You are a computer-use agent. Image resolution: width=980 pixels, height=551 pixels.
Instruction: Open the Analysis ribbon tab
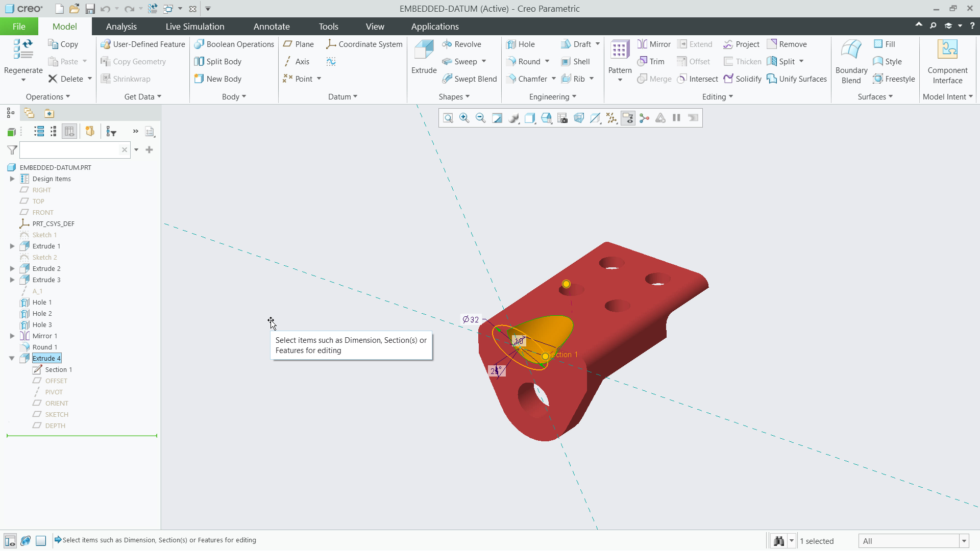point(121,27)
